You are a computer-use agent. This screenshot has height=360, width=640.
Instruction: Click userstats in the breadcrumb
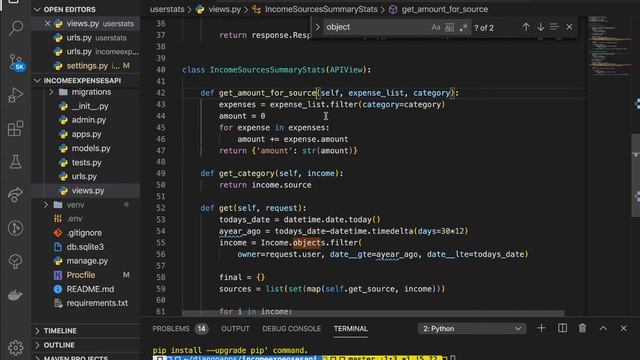(x=167, y=9)
